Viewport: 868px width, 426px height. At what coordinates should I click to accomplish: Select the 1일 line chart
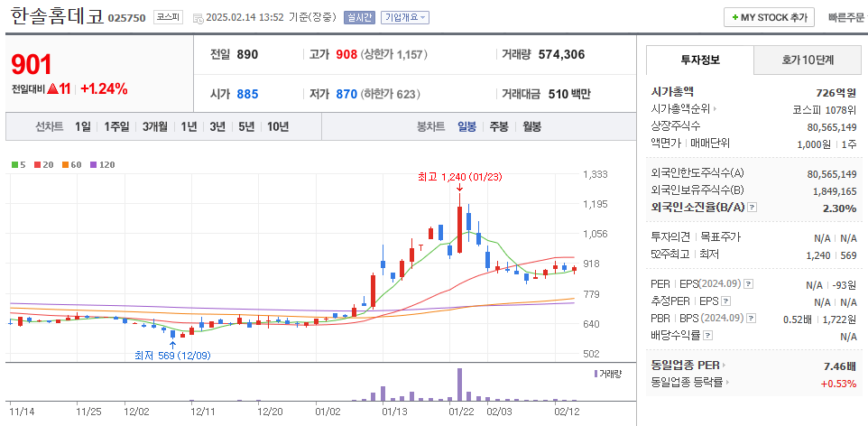pyautogui.click(x=82, y=127)
